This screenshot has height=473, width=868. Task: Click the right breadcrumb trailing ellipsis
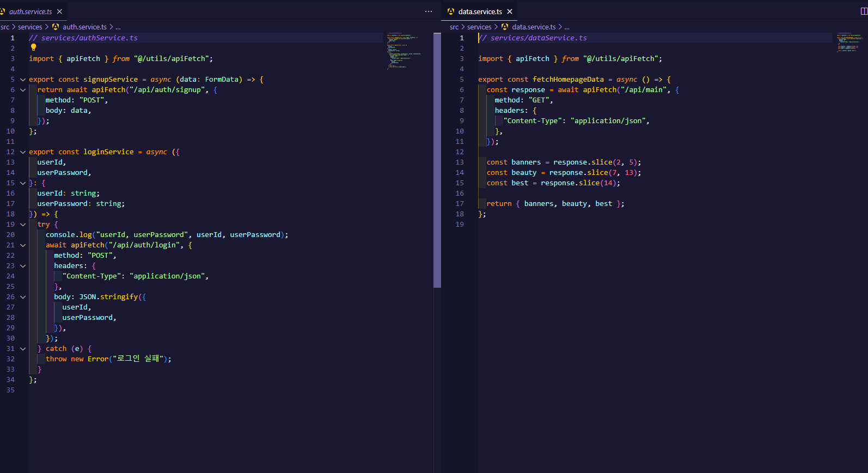click(567, 27)
